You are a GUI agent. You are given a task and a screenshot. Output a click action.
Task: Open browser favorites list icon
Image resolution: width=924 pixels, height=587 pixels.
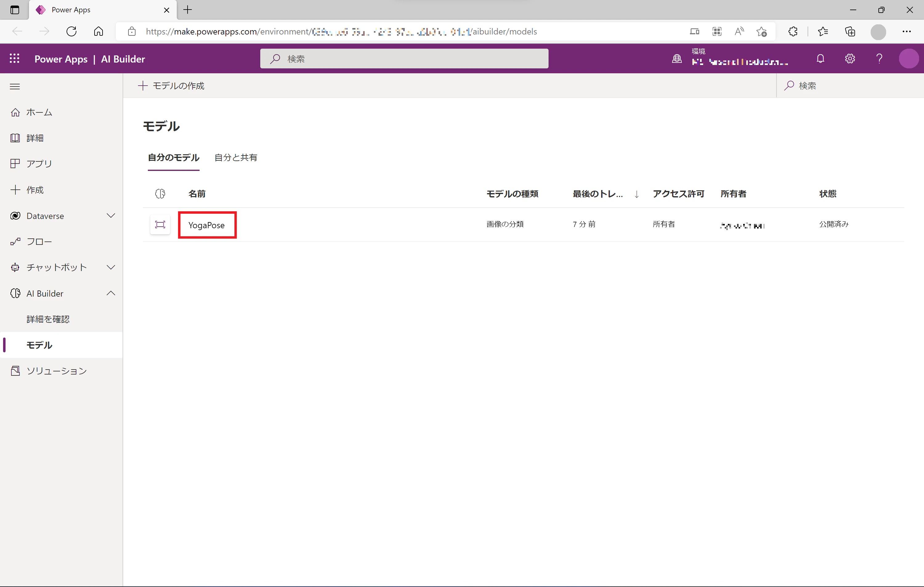pyautogui.click(x=823, y=31)
